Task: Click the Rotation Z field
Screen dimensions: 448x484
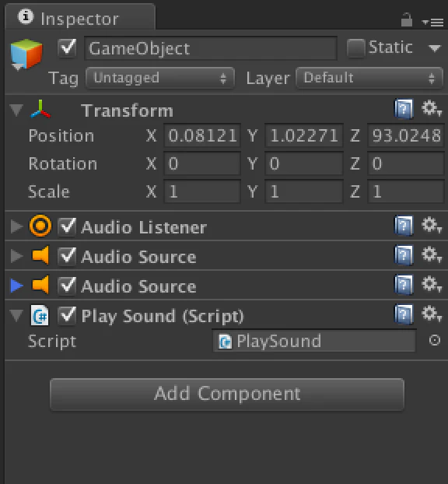Action: click(x=406, y=163)
